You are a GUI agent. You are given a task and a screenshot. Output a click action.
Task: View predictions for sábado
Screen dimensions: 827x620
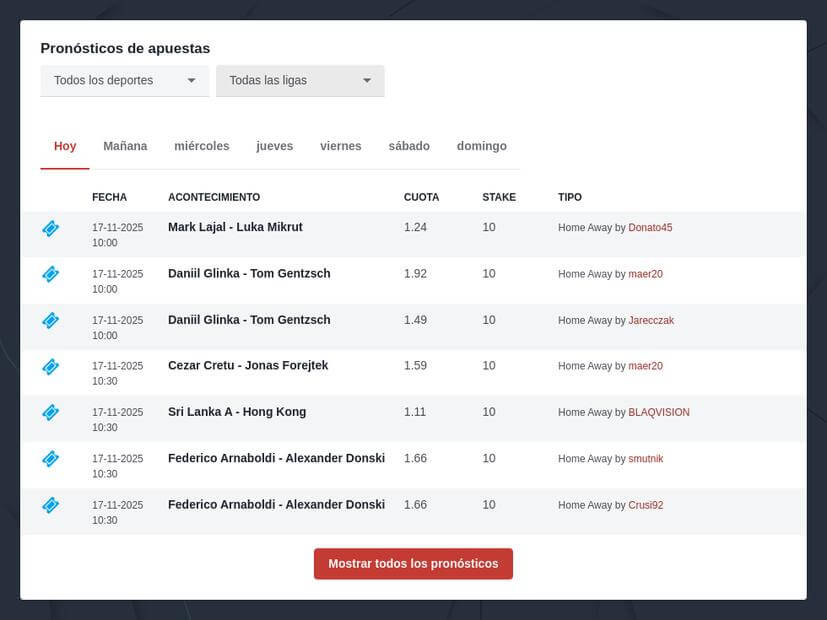coord(409,145)
